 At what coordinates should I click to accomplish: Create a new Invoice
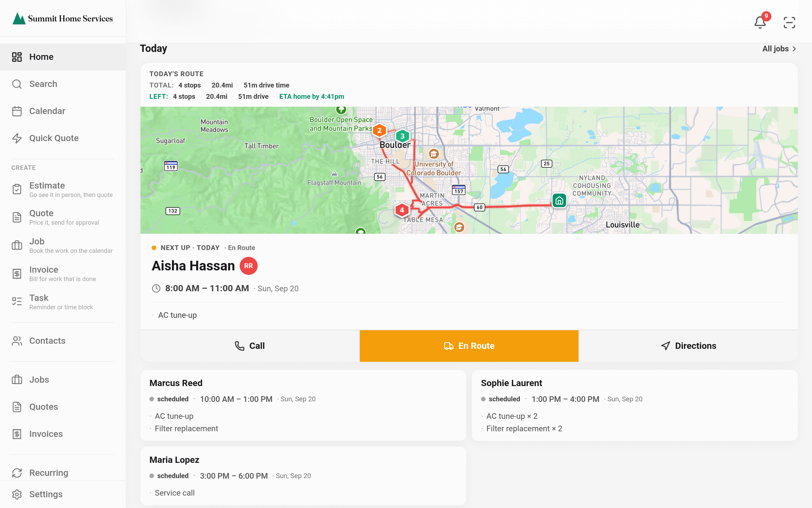(63, 274)
